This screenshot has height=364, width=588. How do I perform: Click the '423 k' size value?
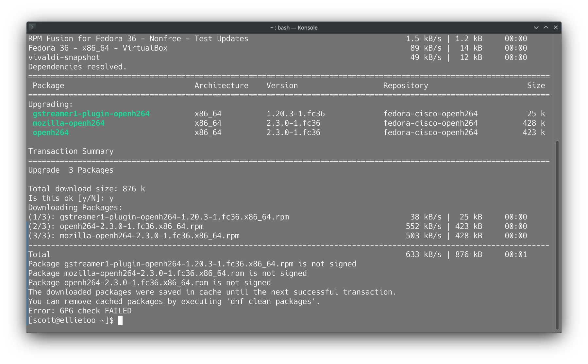pos(534,133)
